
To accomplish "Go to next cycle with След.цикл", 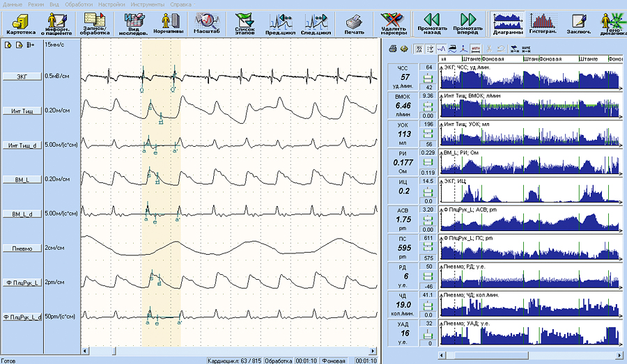I will point(315,23).
